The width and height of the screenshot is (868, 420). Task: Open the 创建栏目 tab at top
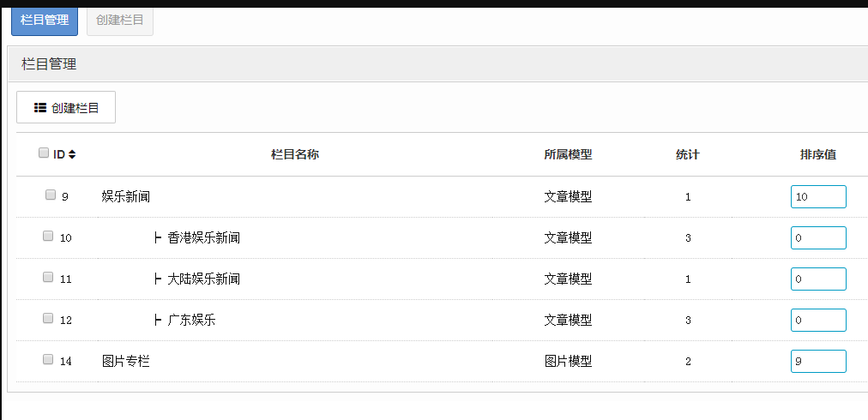click(x=120, y=21)
